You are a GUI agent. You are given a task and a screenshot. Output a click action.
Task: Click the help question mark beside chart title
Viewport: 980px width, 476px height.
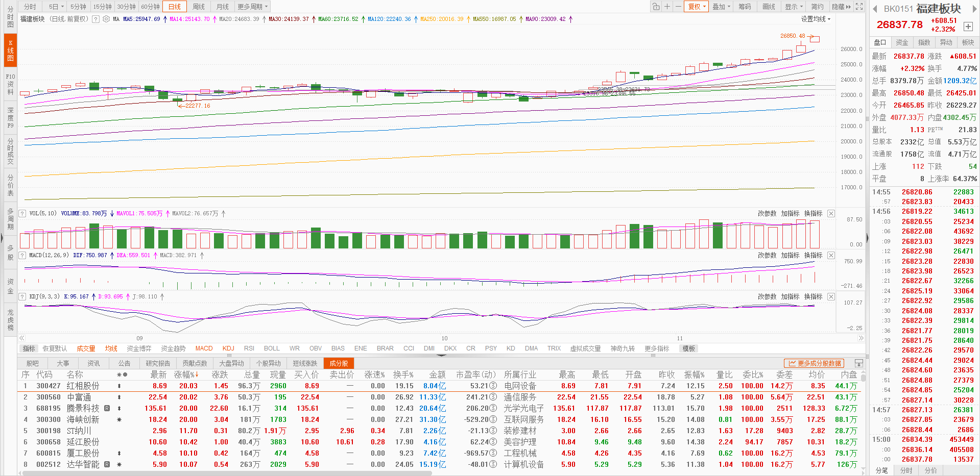coord(95,19)
